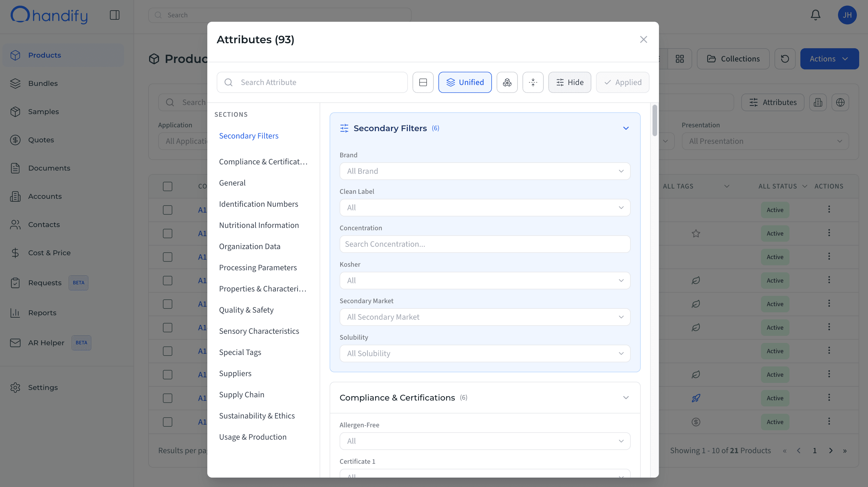Go to last page double arrow
This screenshot has width=868, height=487.
(845, 451)
